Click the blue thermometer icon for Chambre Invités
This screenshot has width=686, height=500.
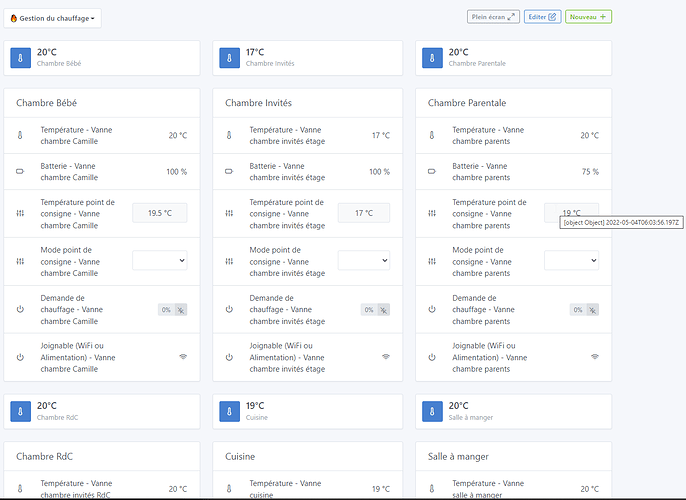coord(228,58)
